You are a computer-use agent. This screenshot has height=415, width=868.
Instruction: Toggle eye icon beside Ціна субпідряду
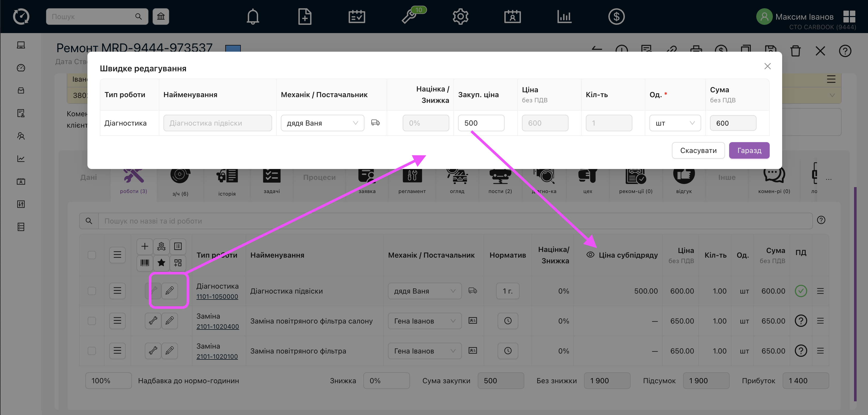[x=590, y=255]
